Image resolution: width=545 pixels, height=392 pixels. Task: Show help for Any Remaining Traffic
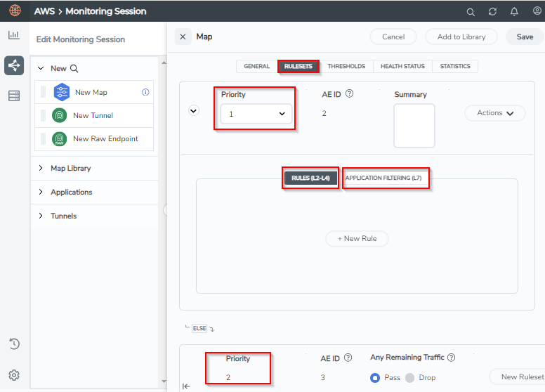pyautogui.click(x=451, y=358)
